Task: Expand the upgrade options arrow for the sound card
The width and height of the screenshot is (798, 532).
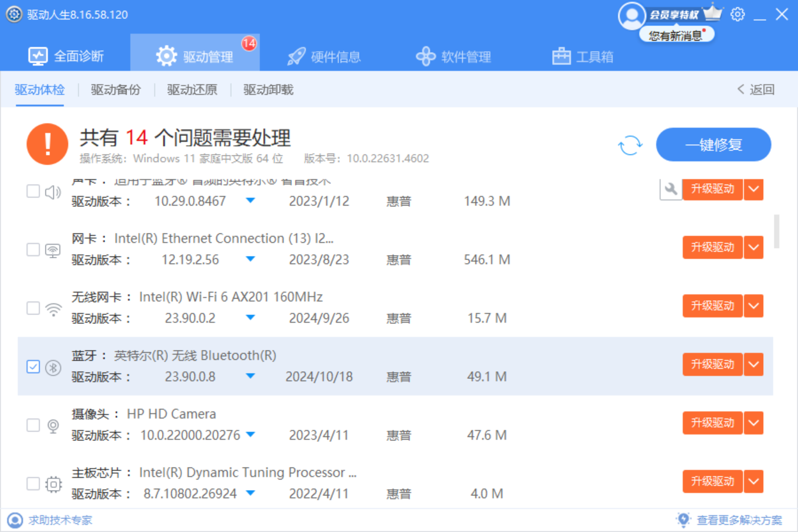Action: pos(754,189)
